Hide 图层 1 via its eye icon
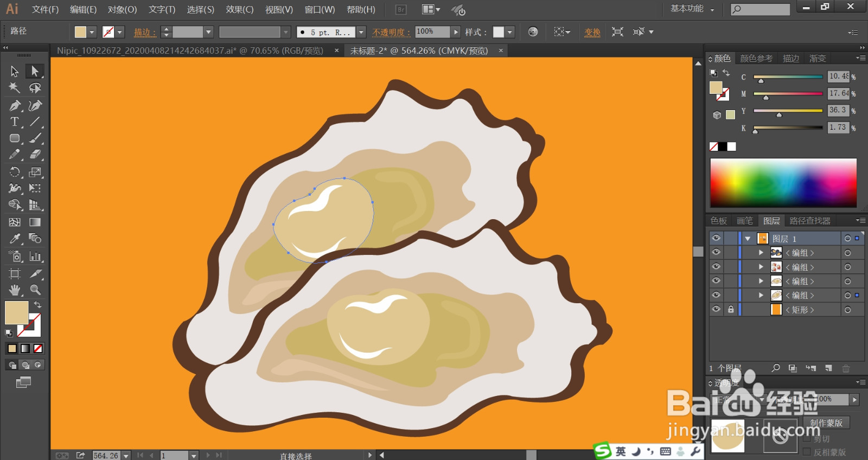This screenshot has height=460, width=868. (x=716, y=238)
